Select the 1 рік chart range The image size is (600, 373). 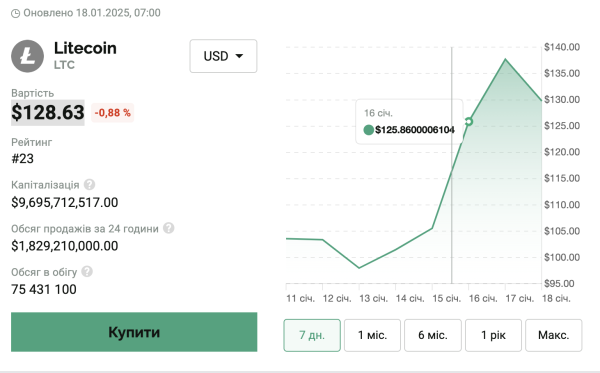(493, 335)
